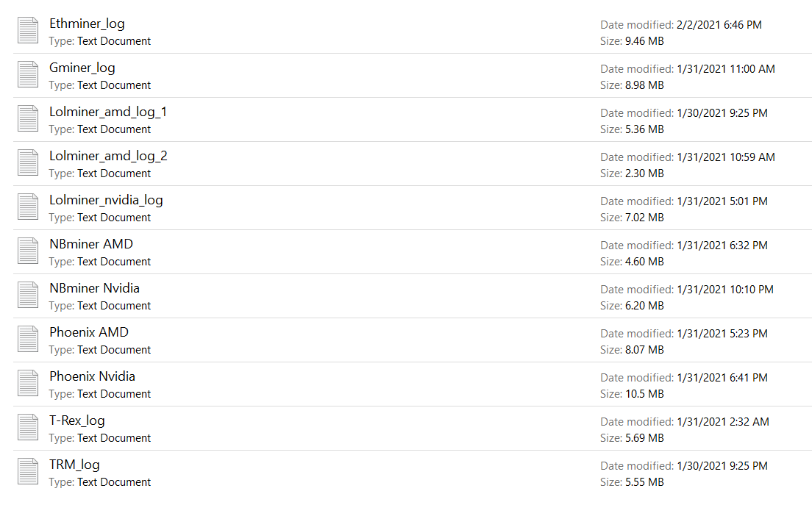Select the Lolminer_amd_log_2 file icon
This screenshot has width=812, height=505.
click(28, 163)
